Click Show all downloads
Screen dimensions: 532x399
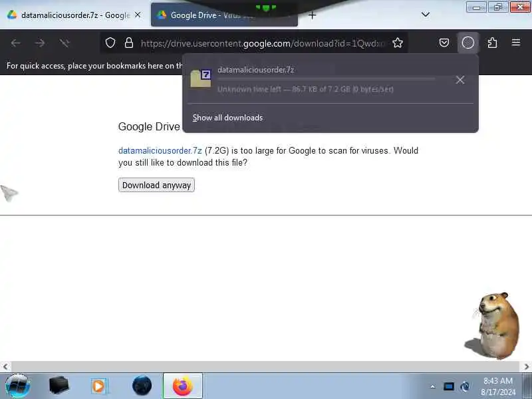227,118
